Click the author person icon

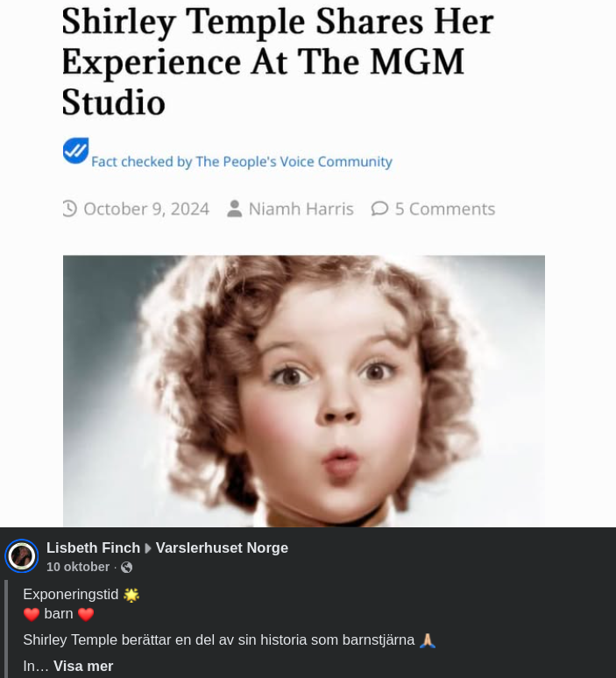(x=235, y=208)
